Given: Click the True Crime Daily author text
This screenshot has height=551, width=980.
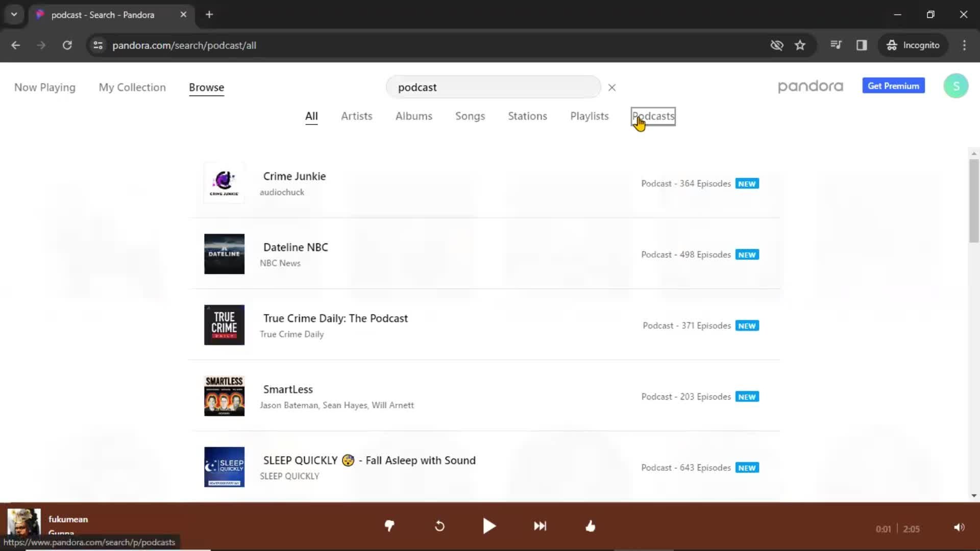Looking at the screenshot, I should pos(291,334).
